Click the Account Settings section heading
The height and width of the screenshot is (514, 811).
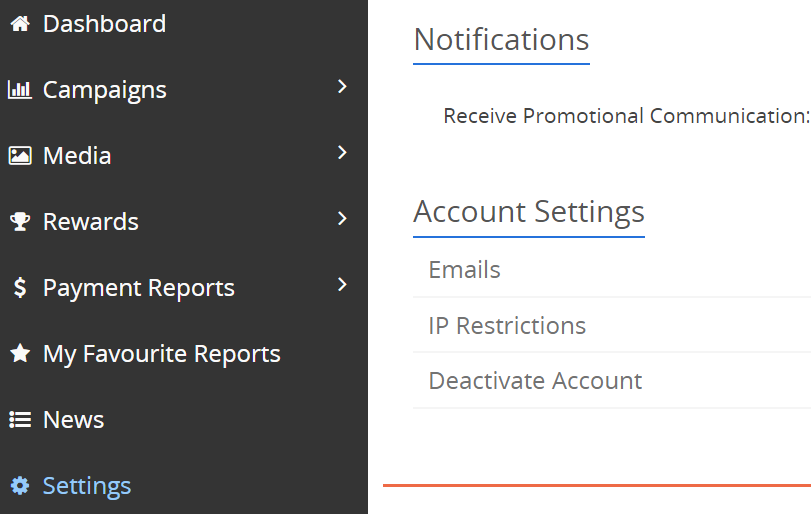pyautogui.click(x=528, y=212)
